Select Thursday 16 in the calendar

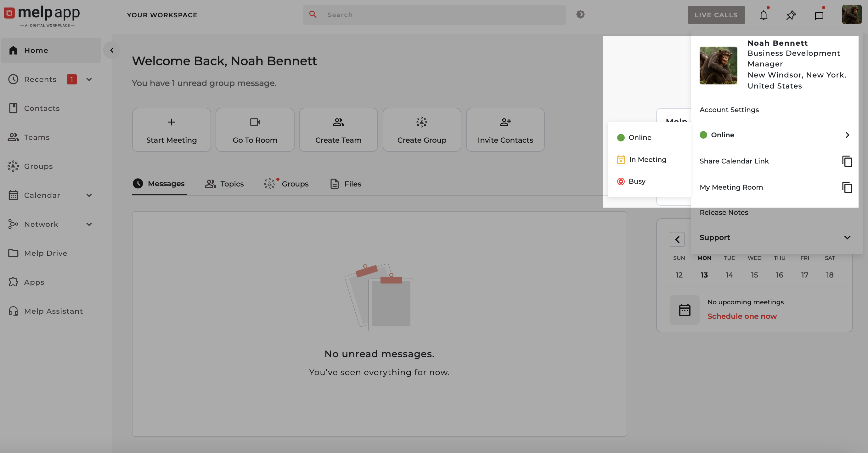[779, 275]
